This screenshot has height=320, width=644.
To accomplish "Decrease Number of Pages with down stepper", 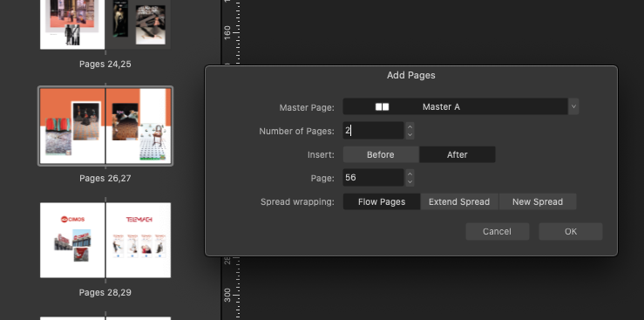I will click(410, 135).
